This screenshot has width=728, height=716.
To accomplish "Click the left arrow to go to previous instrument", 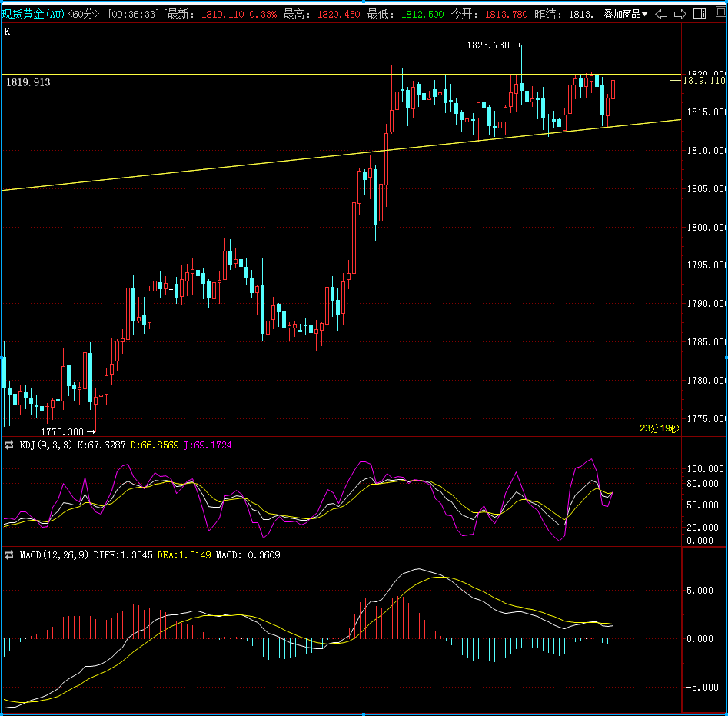I will click(x=661, y=15).
